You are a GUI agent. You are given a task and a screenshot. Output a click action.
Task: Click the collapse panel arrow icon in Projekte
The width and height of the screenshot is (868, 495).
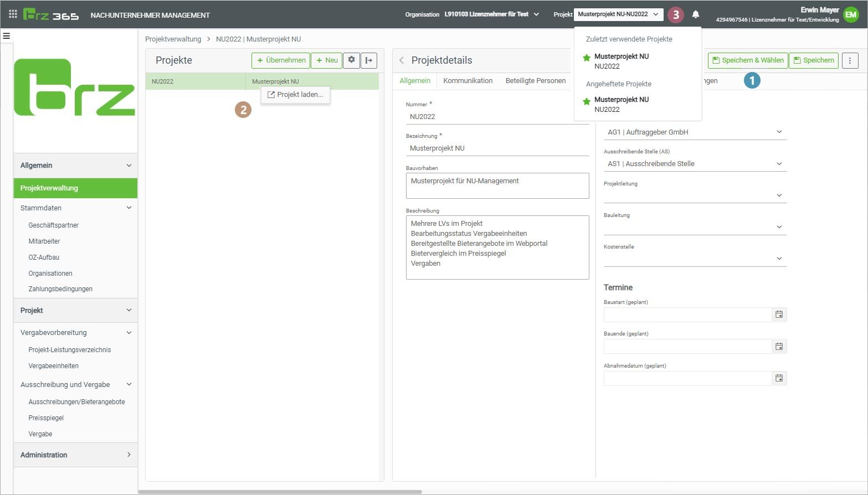(x=369, y=60)
